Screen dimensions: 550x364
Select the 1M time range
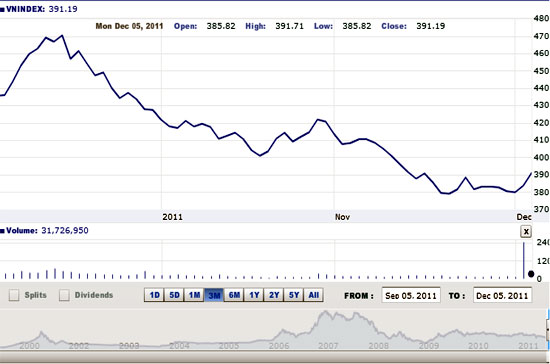[x=194, y=295]
